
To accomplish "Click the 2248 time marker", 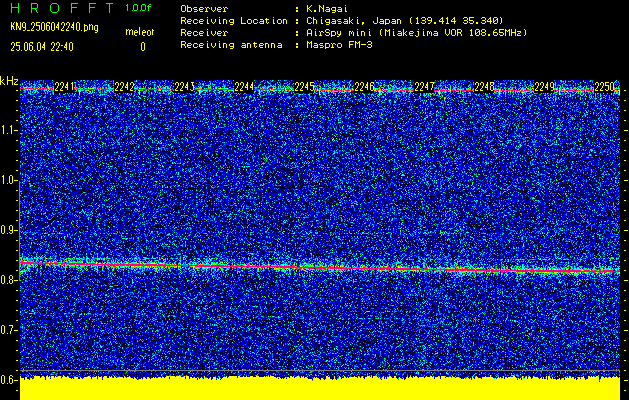I will pyautogui.click(x=484, y=87).
